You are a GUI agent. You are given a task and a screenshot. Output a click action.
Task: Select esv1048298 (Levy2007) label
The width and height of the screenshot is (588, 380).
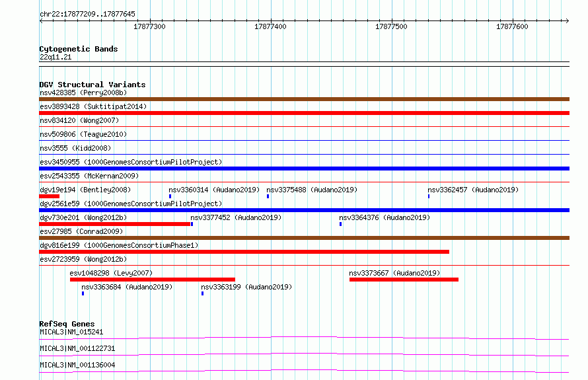pos(111,273)
